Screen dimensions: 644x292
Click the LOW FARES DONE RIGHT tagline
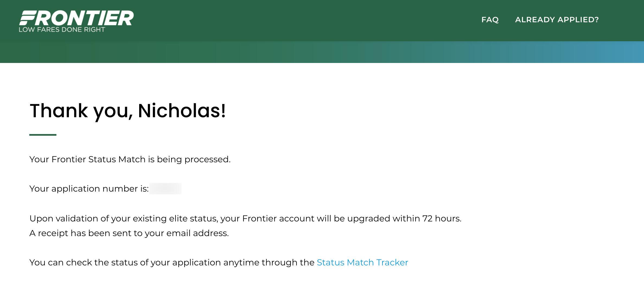click(x=62, y=30)
